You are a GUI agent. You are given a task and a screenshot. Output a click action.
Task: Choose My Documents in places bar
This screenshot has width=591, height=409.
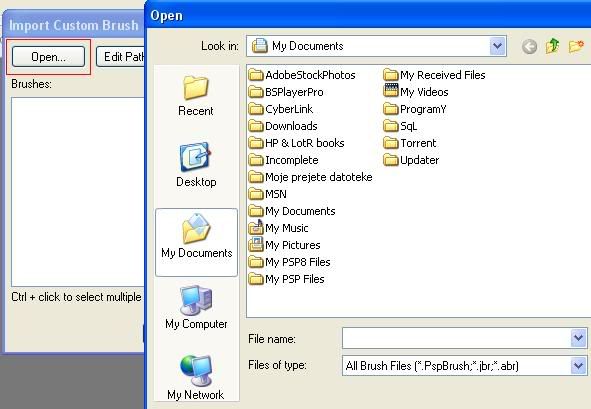click(196, 241)
